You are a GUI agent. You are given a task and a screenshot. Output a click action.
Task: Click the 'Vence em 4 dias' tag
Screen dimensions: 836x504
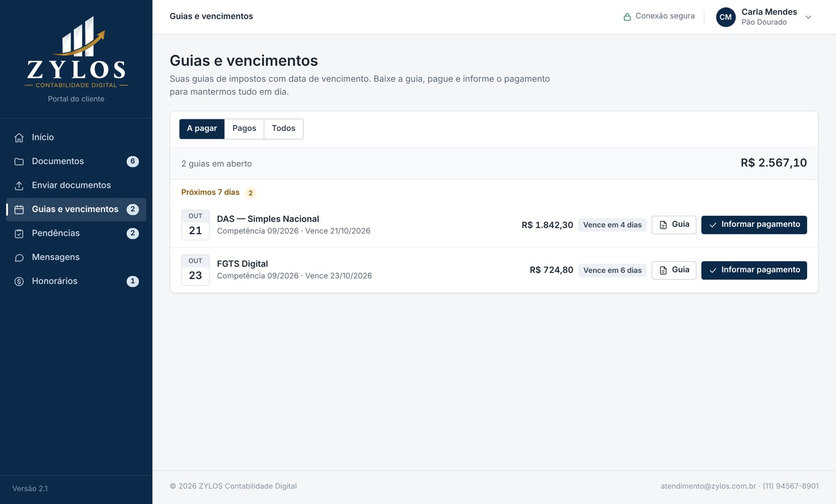point(612,225)
